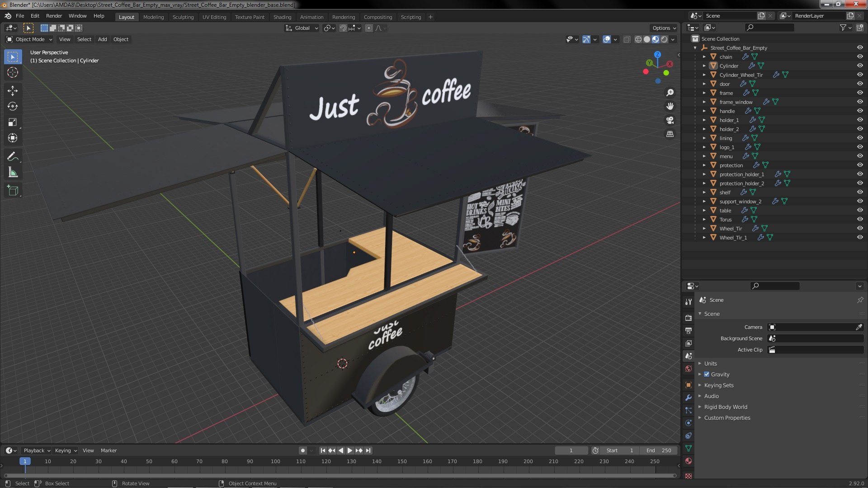Switch to Shading workspace tab
The image size is (868, 488).
pyautogui.click(x=282, y=17)
